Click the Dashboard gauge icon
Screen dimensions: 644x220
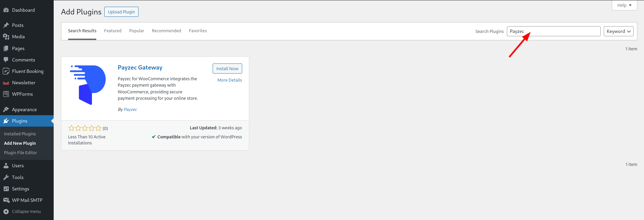click(6, 10)
